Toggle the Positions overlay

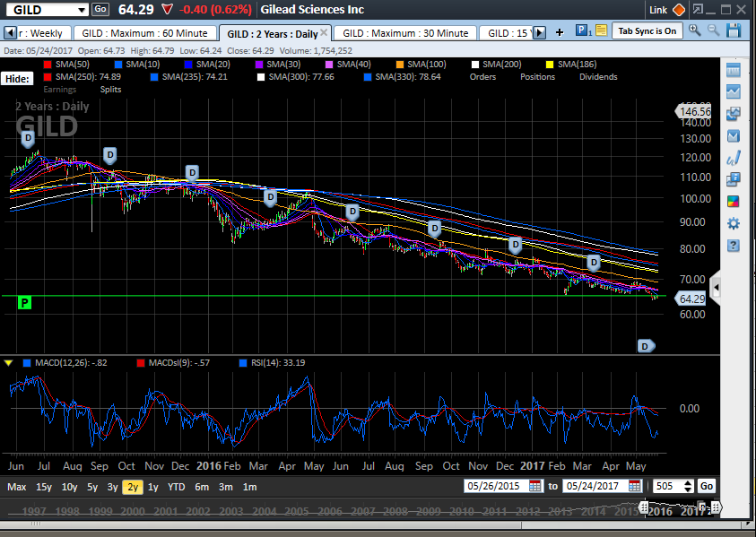click(537, 76)
